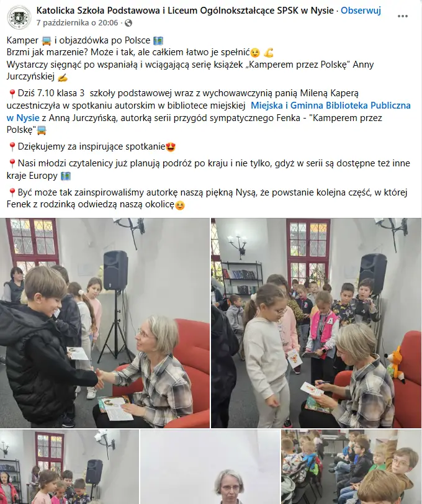
Task: Click the heart-eyes emoji after spotkanie
Action: pyautogui.click(x=171, y=147)
